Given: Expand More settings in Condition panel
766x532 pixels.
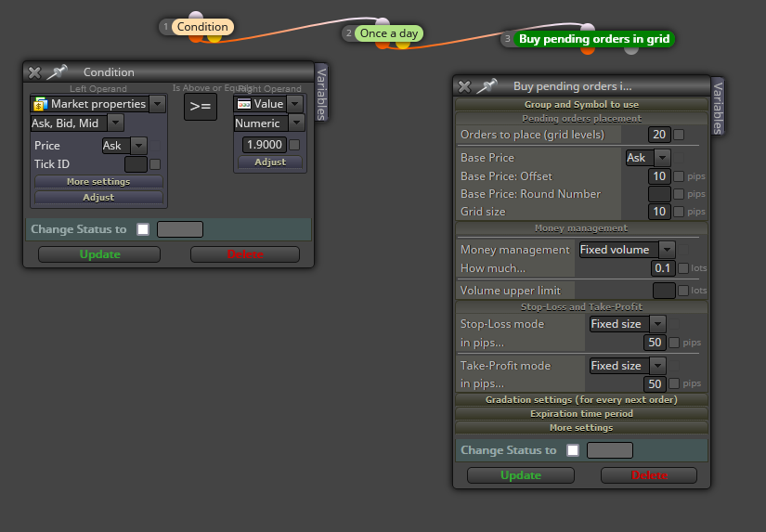Looking at the screenshot, I should coord(98,182).
